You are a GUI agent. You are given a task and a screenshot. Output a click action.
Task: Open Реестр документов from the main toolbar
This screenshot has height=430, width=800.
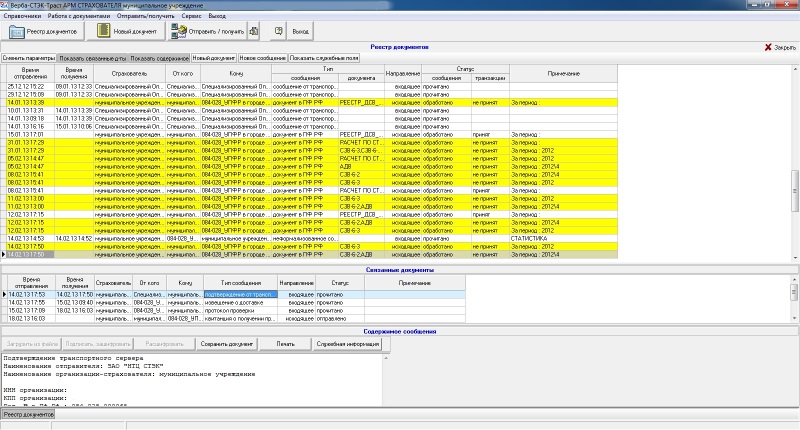coord(43,31)
